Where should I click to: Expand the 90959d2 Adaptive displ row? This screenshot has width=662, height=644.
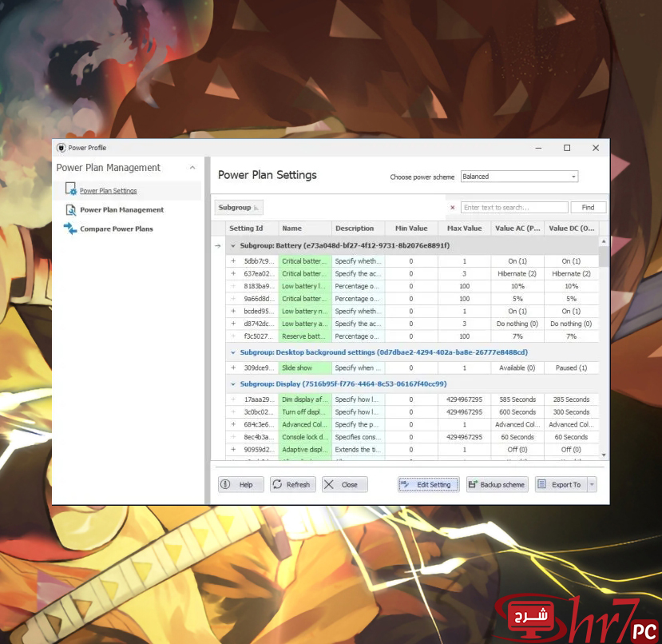[233, 450]
